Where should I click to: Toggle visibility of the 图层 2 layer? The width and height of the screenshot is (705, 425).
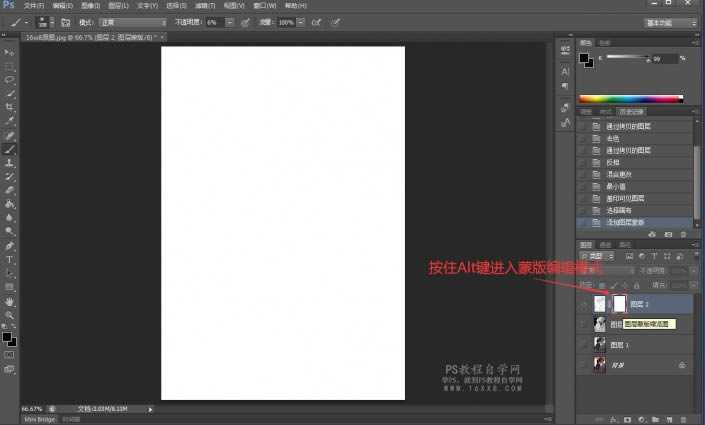click(583, 303)
